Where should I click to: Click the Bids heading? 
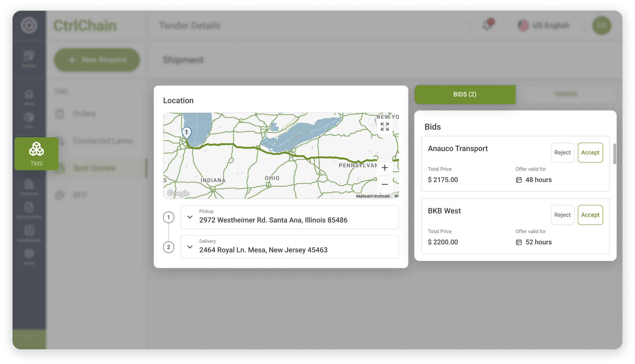(x=432, y=127)
